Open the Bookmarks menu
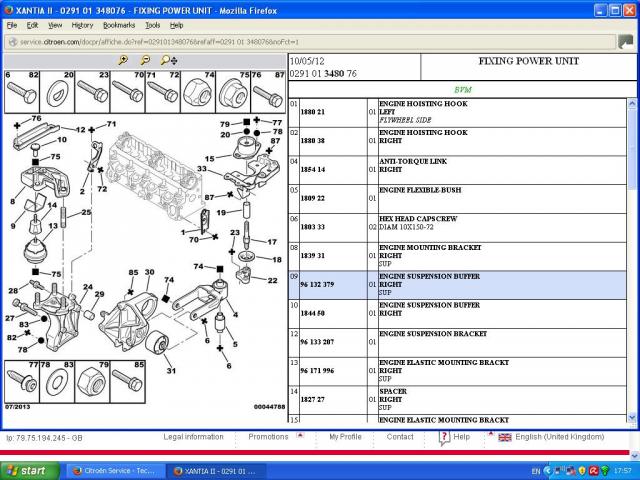The image size is (640, 480). click(x=119, y=25)
